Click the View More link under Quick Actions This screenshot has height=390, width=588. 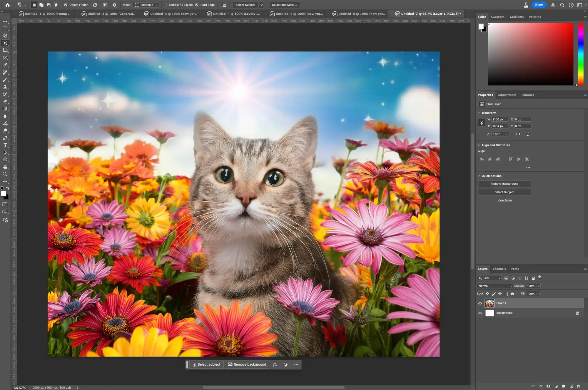click(x=505, y=200)
